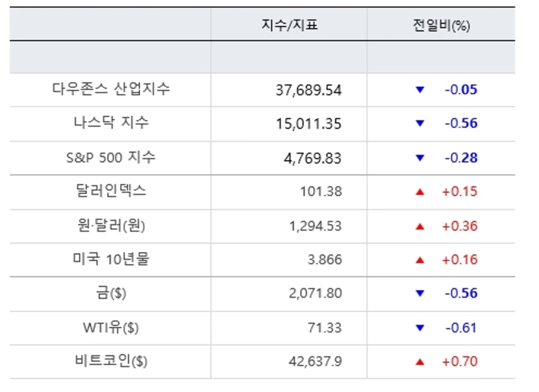Click the blue down arrow for 다우존스 산업지수

tap(420, 90)
